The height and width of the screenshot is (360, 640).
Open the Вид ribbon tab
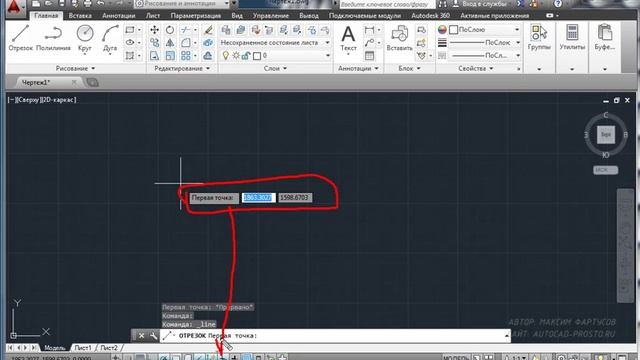tap(237, 16)
